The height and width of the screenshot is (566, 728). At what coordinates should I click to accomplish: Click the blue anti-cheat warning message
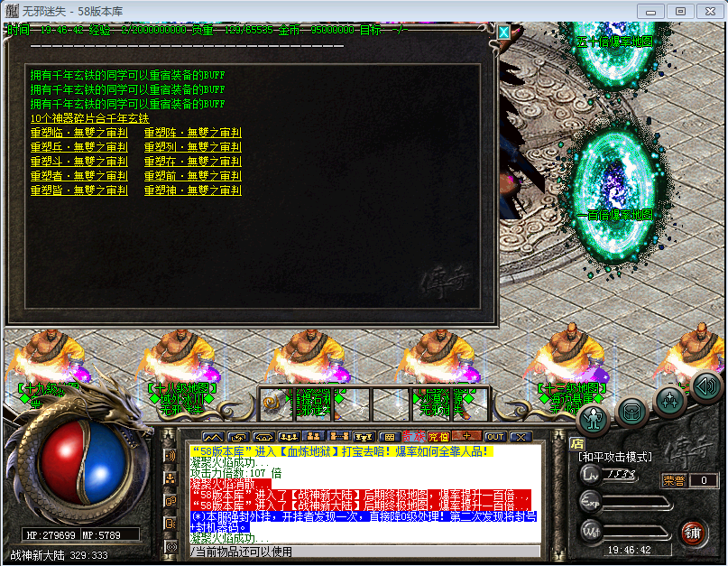pos(364,522)
